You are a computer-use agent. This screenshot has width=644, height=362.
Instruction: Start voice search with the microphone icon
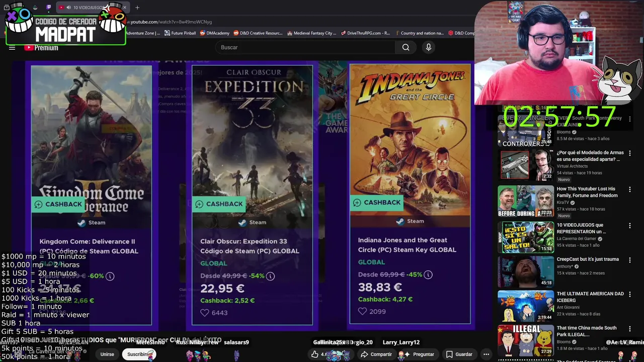428,47
